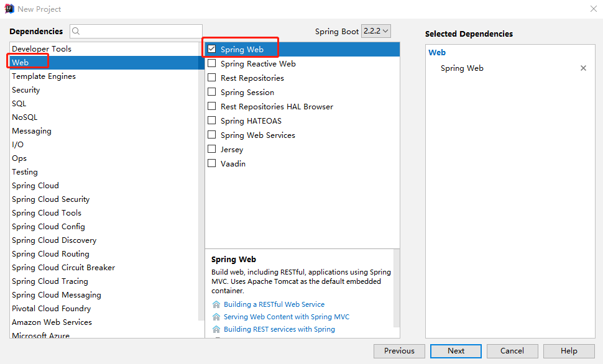Close the New Project dialog
Viewport: 603px width, 364px height.
(x=594, y=9)
